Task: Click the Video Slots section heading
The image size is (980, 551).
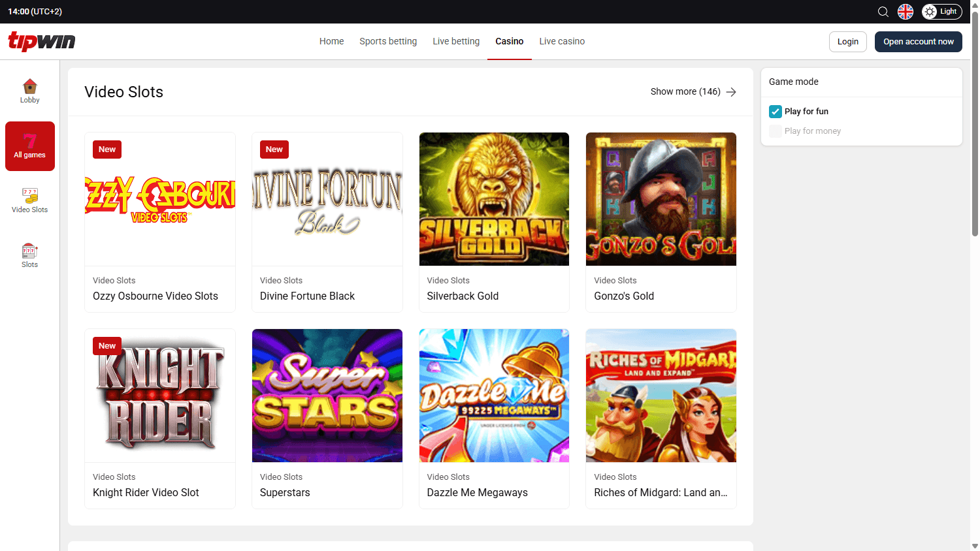Action: (124, 92)
